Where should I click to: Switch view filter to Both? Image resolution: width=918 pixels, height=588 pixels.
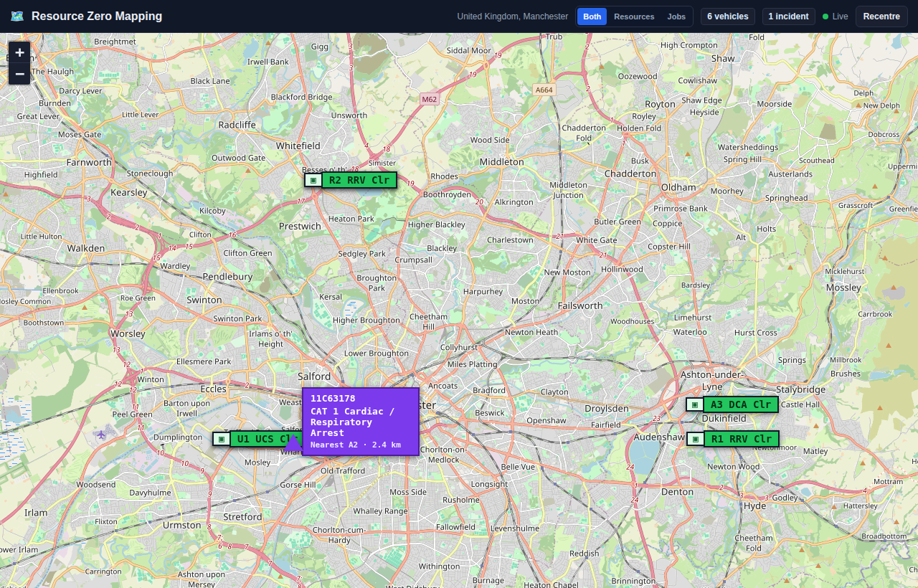[592, 16]
